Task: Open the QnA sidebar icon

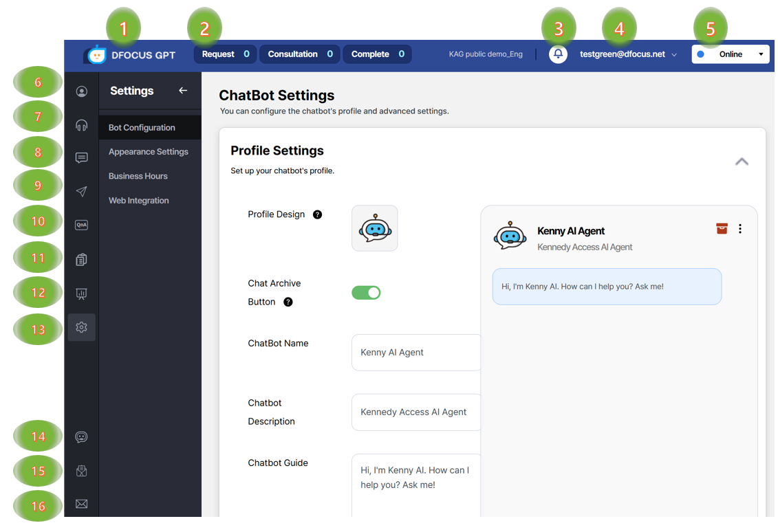Action: point(81,225)
